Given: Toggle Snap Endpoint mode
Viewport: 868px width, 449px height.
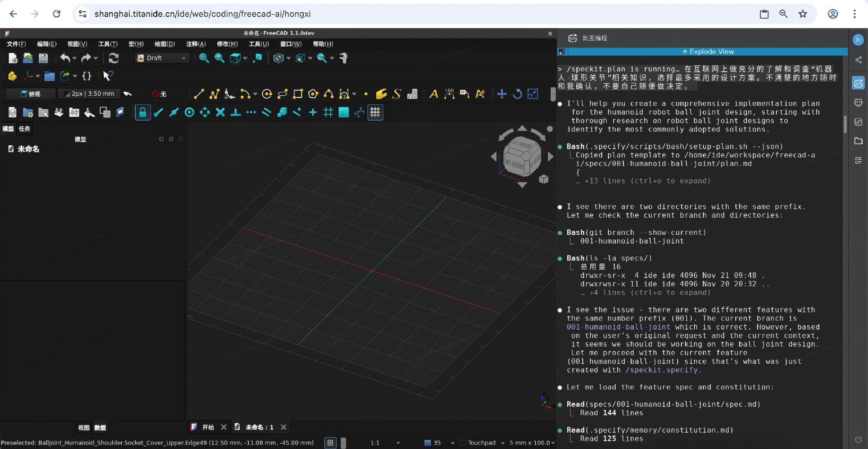Looking at the screenshot, I should coord(158,112).
